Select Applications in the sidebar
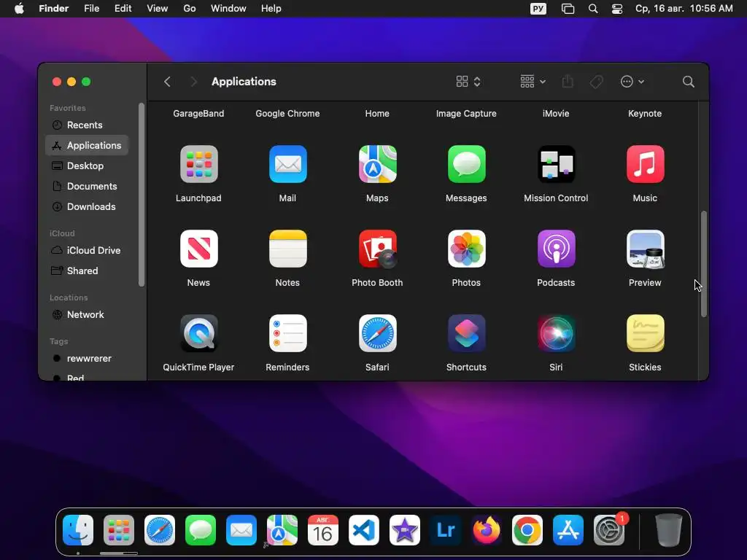747x560 pixels. 88,145
